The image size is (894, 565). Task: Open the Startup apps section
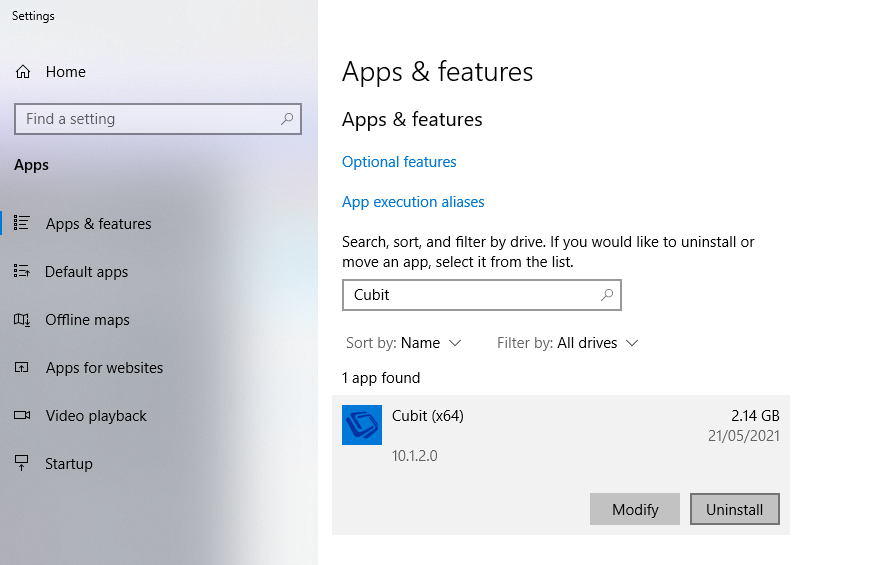pyautogui.click(x=69, y=464)
